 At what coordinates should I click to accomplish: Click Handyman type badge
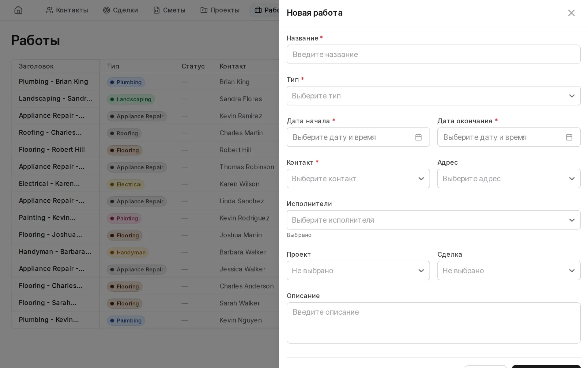pos(128,252)
